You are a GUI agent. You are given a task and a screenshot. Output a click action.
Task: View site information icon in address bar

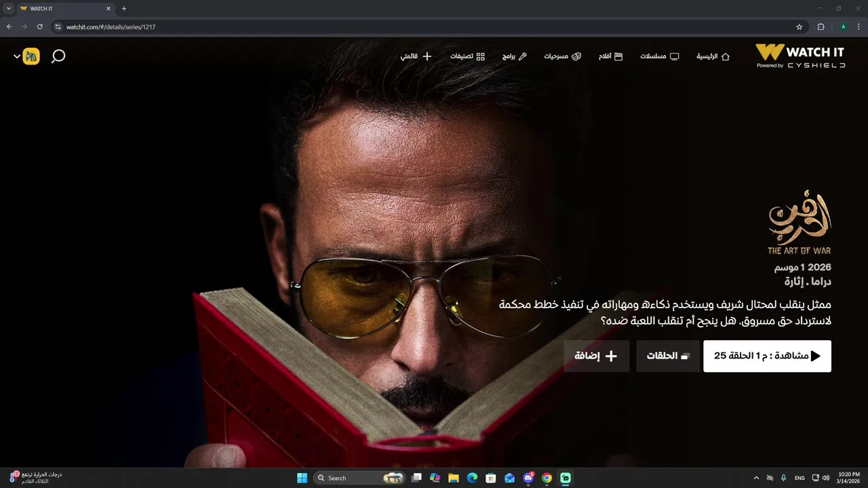pyautogui.click(x=58, y=27)
